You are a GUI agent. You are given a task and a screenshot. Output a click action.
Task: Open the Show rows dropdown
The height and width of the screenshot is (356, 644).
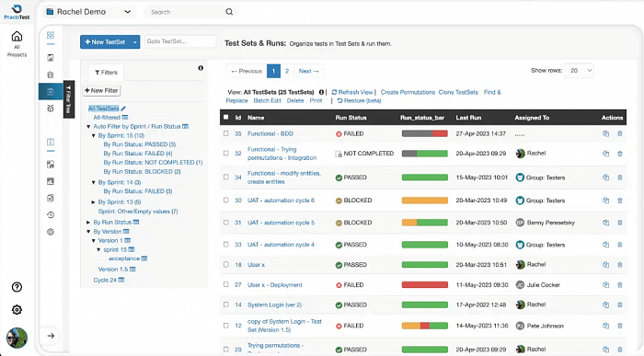click(x=579, y=71)
